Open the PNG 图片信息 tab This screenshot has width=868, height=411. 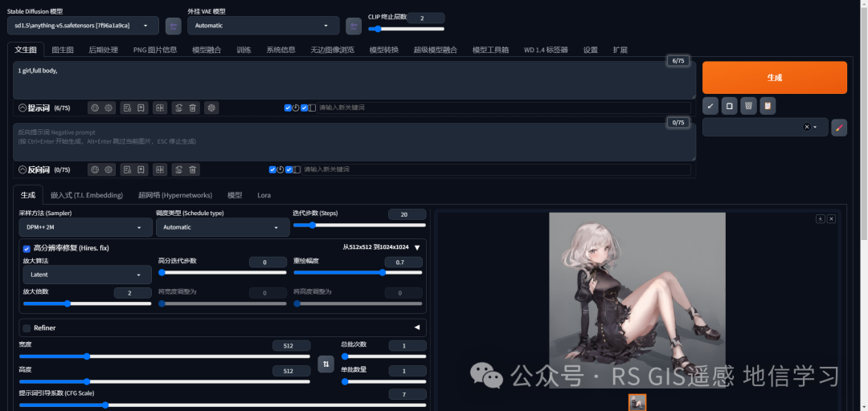tap(155, 50)
